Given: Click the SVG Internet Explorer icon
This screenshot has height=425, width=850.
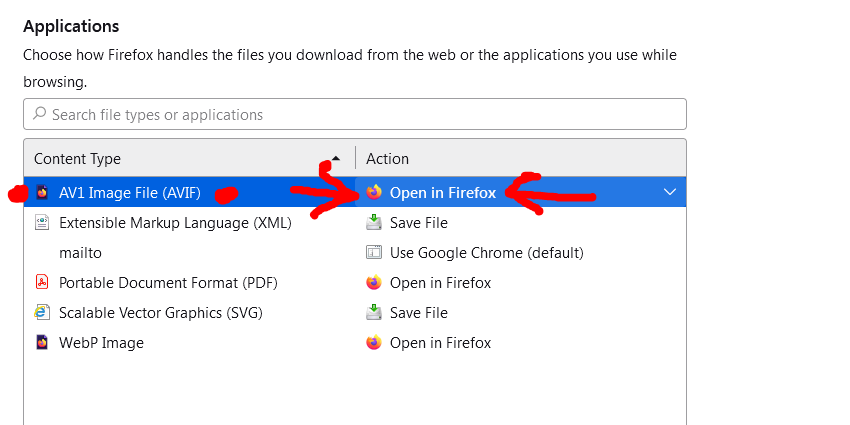Looking at the screenshot, I should (42, 312).
